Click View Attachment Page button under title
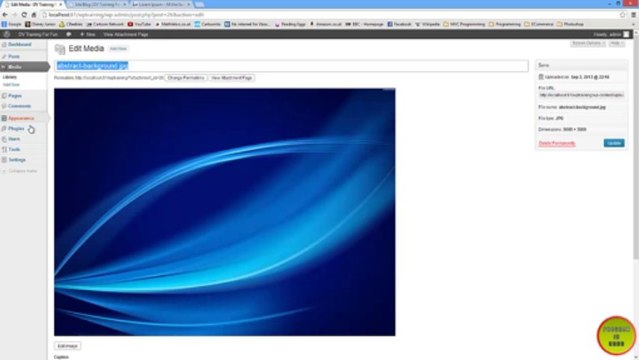639x360 pixels. point(231,78)
